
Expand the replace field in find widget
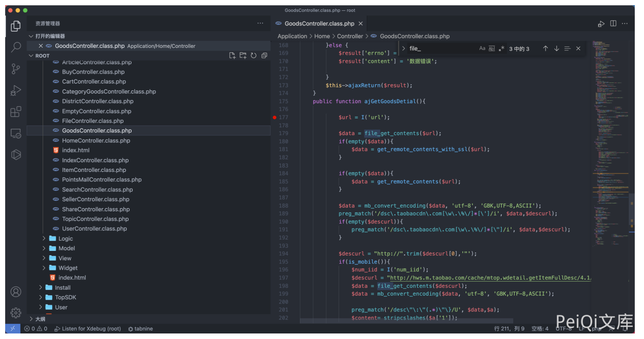tap(404, 49)
